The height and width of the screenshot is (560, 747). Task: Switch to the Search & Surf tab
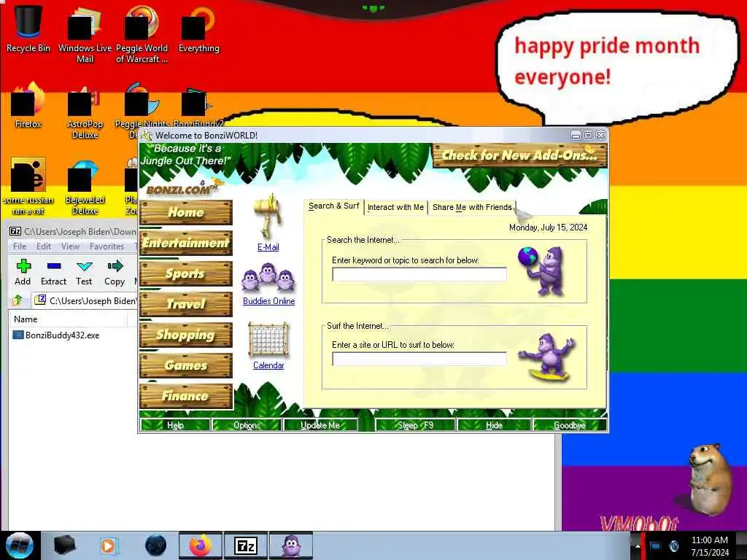point(333,206)
